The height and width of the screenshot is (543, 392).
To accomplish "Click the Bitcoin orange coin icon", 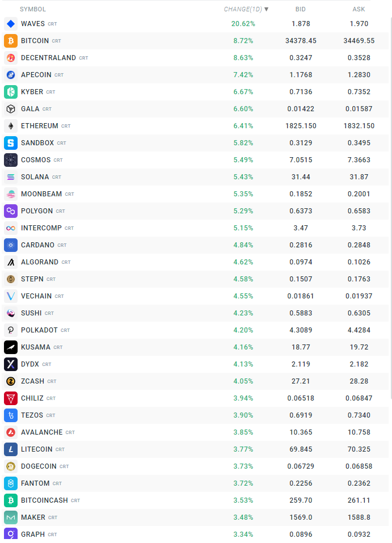I will pyautogui.click(x=11, y=41).
